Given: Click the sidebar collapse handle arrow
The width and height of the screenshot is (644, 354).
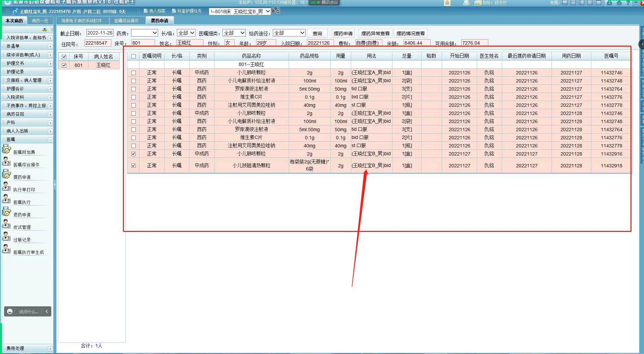Looking at the screenshot, I should (55, 185).
